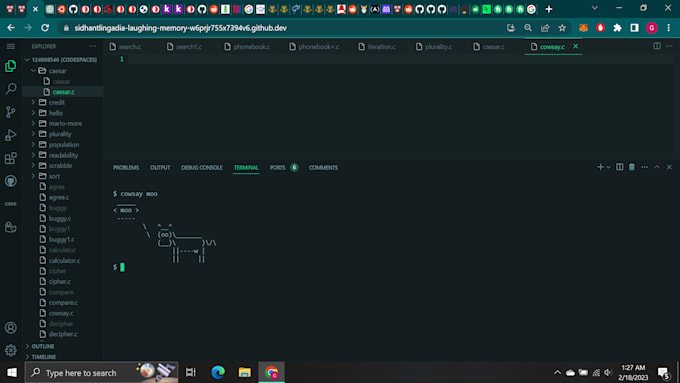Open the GitHub view in activity bar
Viewport: 680px width, 383px height.
(x=10, y=181)
